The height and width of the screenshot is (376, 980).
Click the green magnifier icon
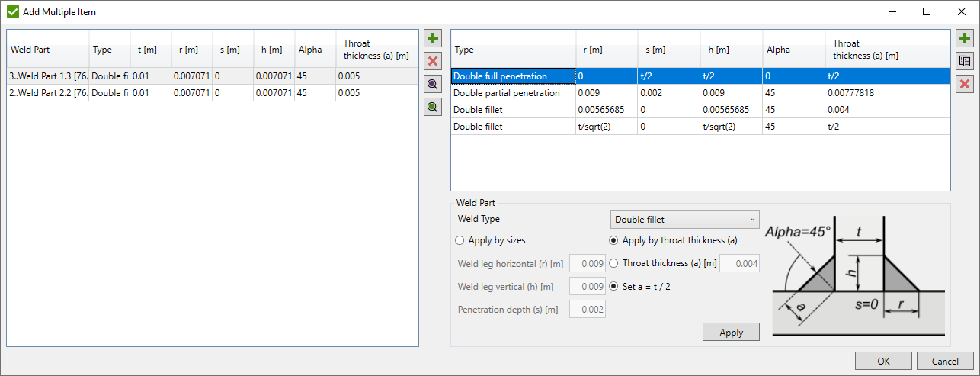433,108
